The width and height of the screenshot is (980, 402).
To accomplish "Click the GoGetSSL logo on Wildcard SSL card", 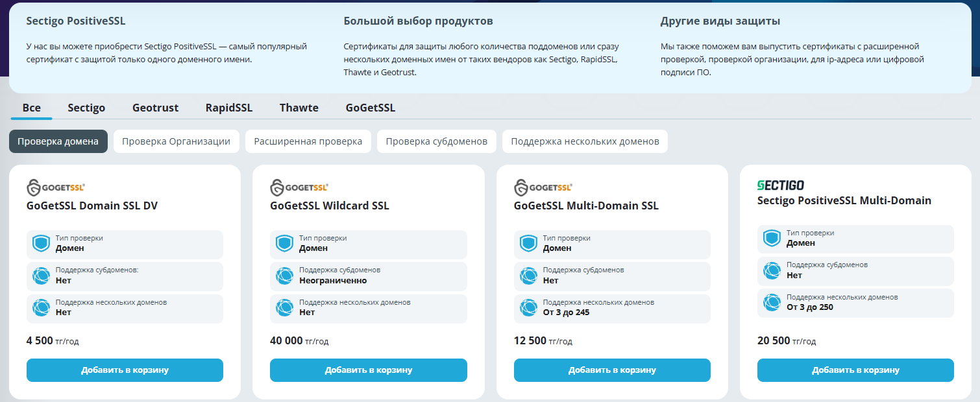I will (x=299, y=187).
